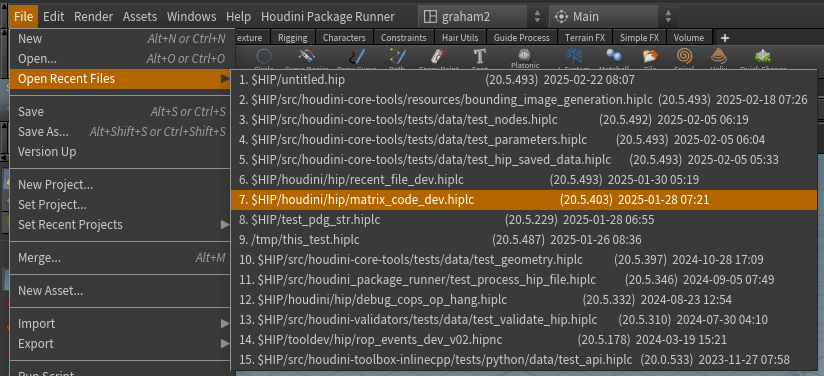
Task: Open the Edit menu
Action: tap(54, 17)
